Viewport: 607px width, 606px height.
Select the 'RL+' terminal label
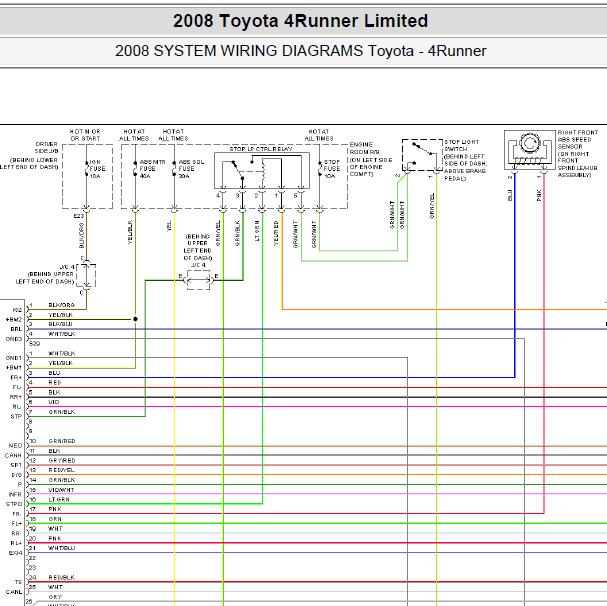point(16,543)
